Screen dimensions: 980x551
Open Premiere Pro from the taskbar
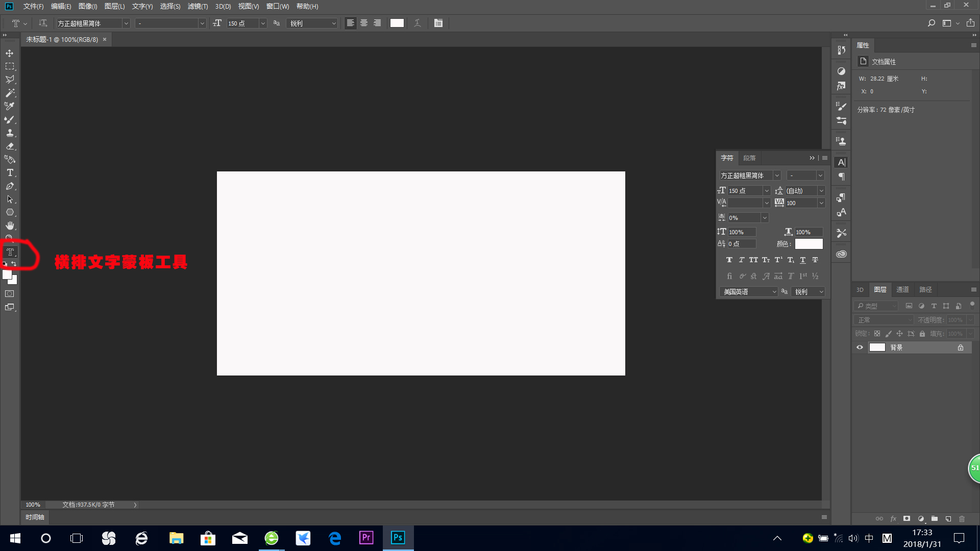point(366,538)
